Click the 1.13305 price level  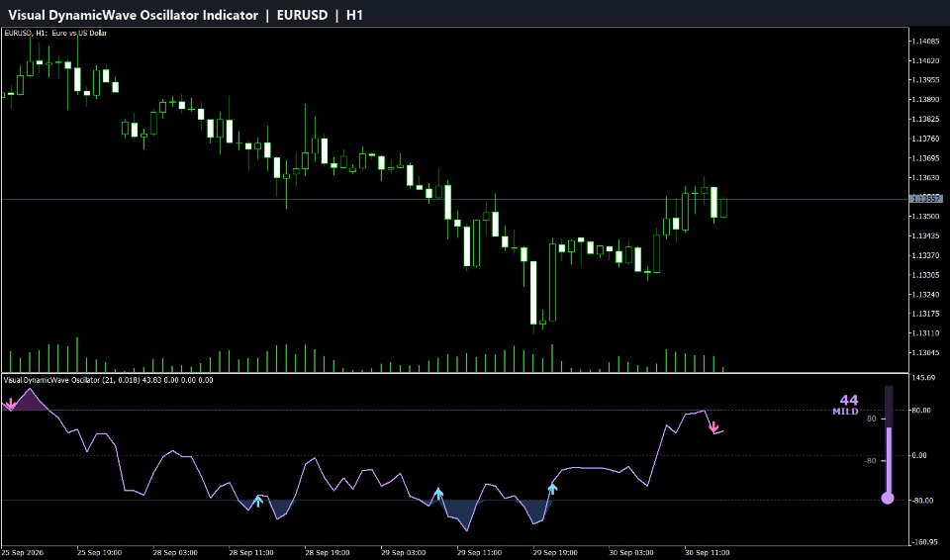pos(926,274)
